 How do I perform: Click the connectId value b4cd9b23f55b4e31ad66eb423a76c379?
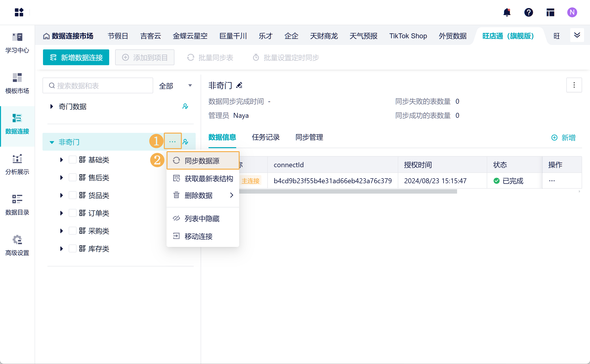click(x=333, y=181)
